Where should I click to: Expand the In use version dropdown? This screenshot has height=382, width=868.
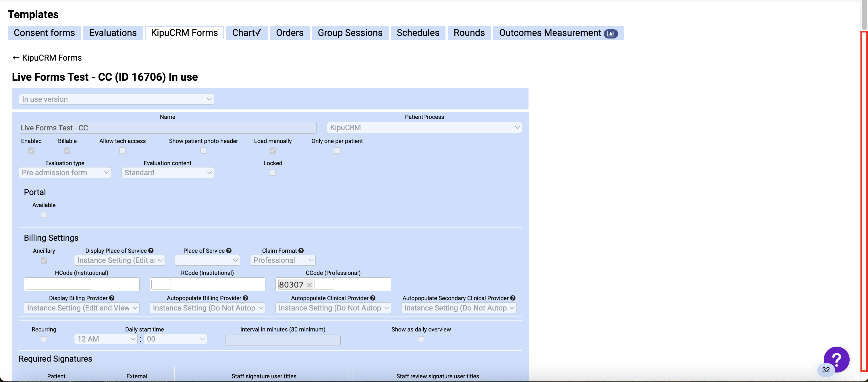(x=116, y=99)
